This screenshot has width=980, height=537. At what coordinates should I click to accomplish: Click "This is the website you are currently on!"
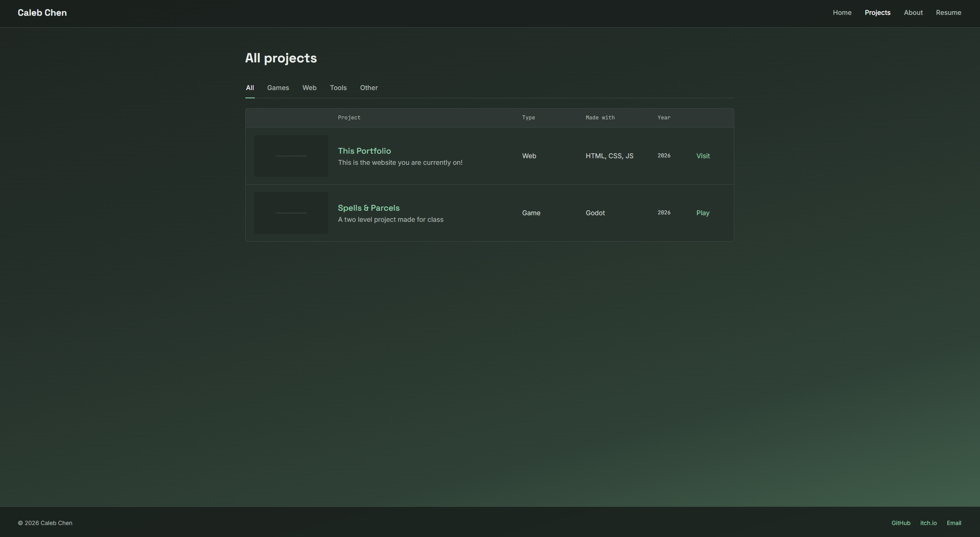tap(400, 163)
